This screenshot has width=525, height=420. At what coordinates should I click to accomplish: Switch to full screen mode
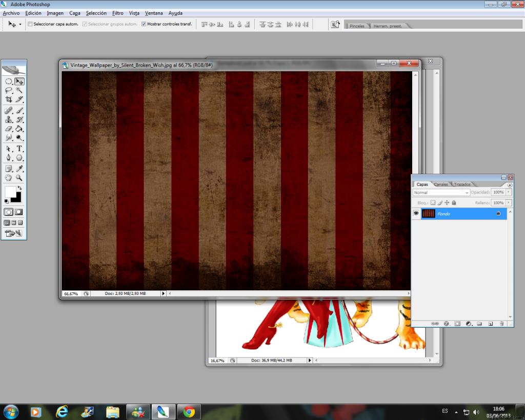click(21, 223)
